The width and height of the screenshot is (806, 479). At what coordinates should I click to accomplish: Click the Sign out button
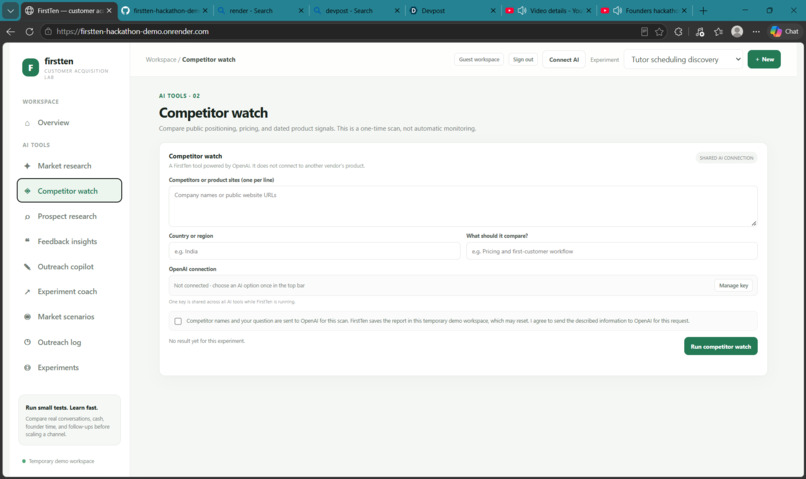pyautogui.click(x=523, y=60)
